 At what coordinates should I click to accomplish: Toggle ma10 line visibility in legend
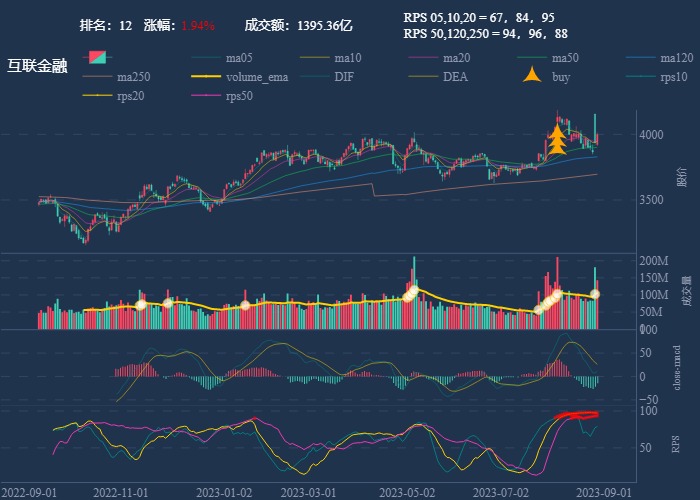(x=347, y=57)
